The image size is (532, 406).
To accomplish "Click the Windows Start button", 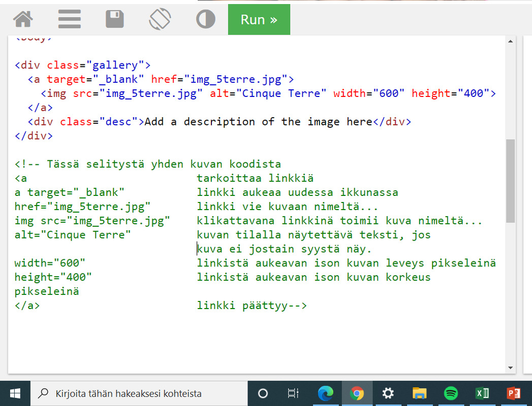I will (x=15, y=393).
